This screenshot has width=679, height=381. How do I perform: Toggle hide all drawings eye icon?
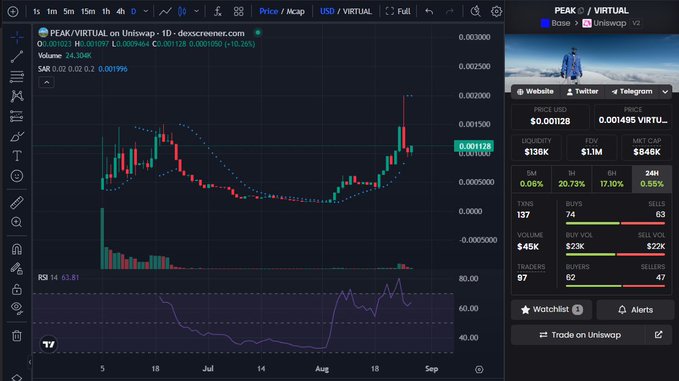(x=17, y=308)
